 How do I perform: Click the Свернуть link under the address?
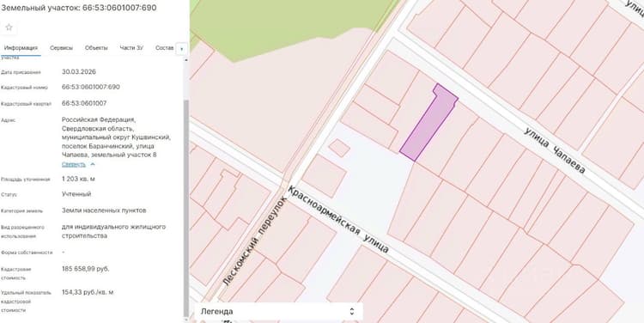pos(74,164)
